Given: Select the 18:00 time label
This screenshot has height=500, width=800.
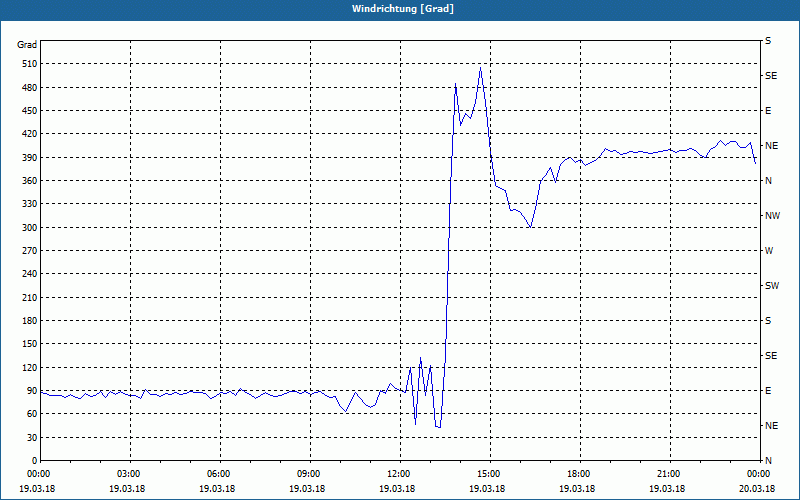Looking at the screenshot, I should tap(577, 474).
